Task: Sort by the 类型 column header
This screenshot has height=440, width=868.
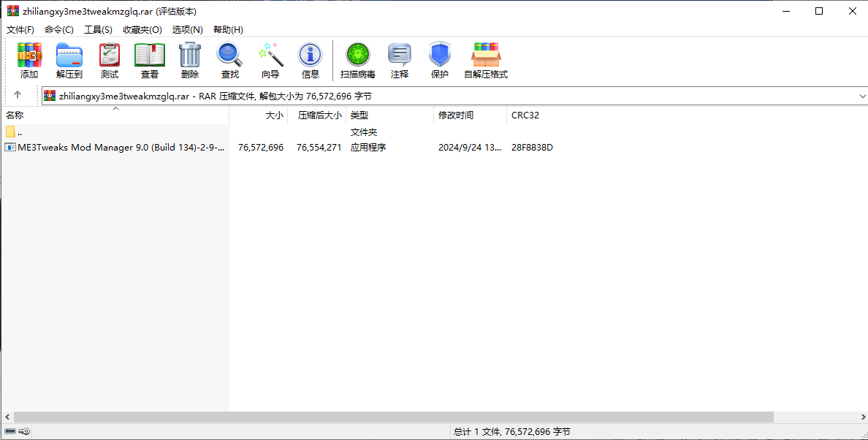Action: point(389,115)
